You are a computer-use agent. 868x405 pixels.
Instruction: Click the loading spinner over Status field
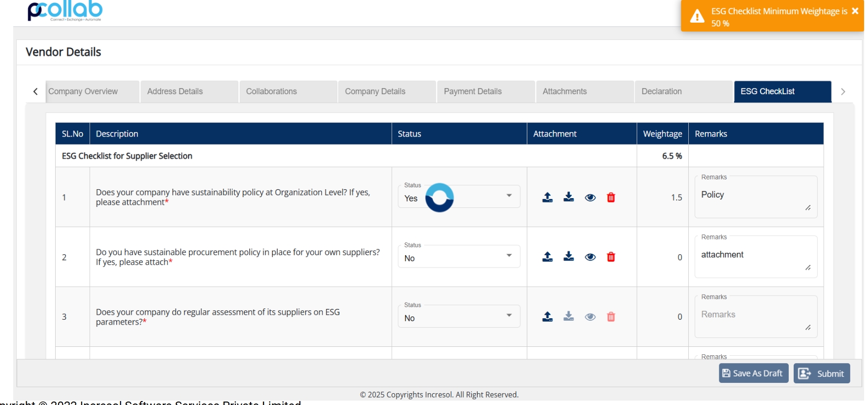439,198
